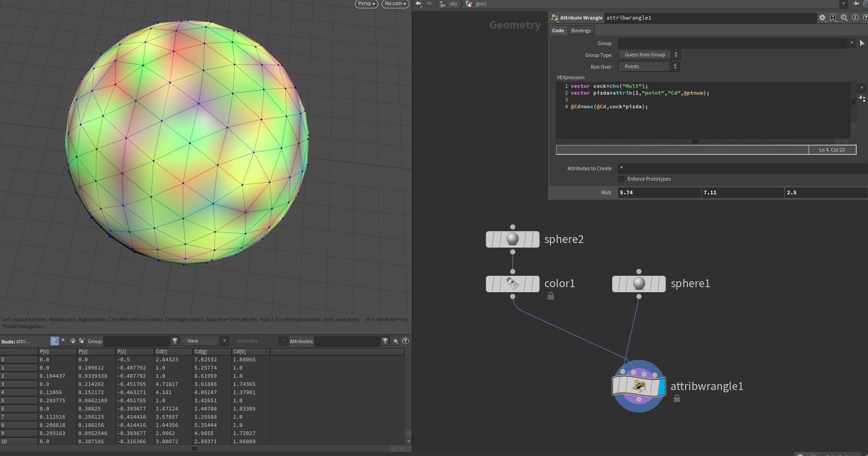This screenshot has width=868, height=456.
Task: Click spreadsheet row 10 index
Action: [x=19, y=441]
